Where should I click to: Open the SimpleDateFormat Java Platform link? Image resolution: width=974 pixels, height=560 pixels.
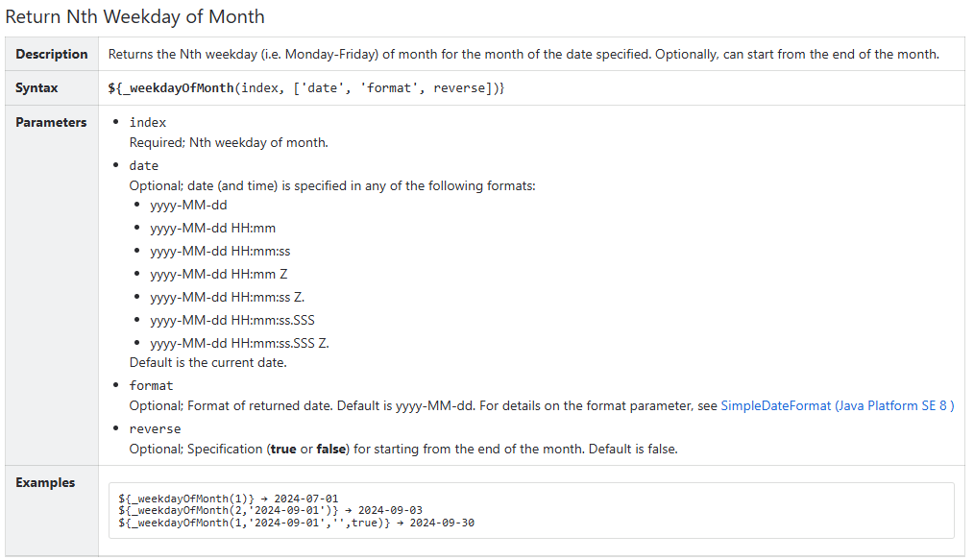coord(837,406)
